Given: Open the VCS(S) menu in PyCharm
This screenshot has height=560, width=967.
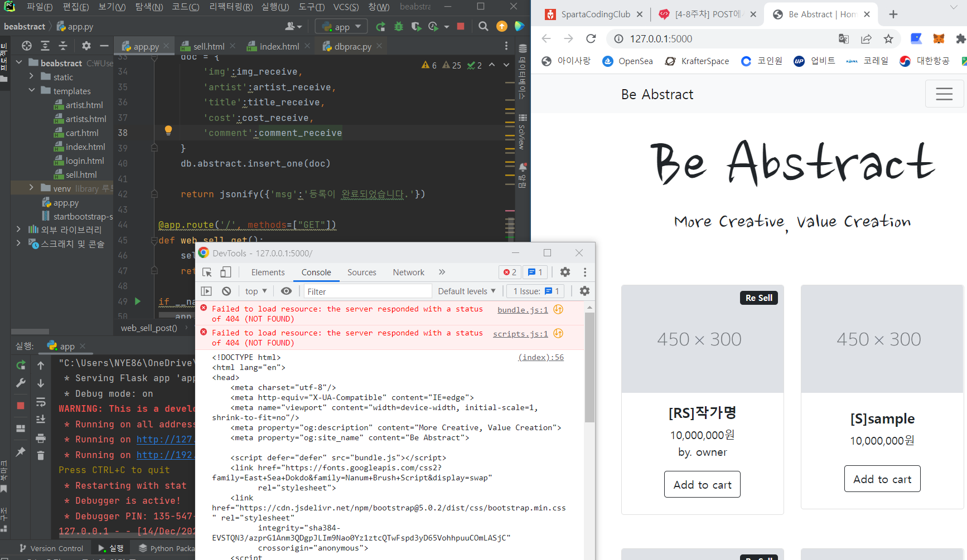Looking at the screenshot, I should pos(346,7).
